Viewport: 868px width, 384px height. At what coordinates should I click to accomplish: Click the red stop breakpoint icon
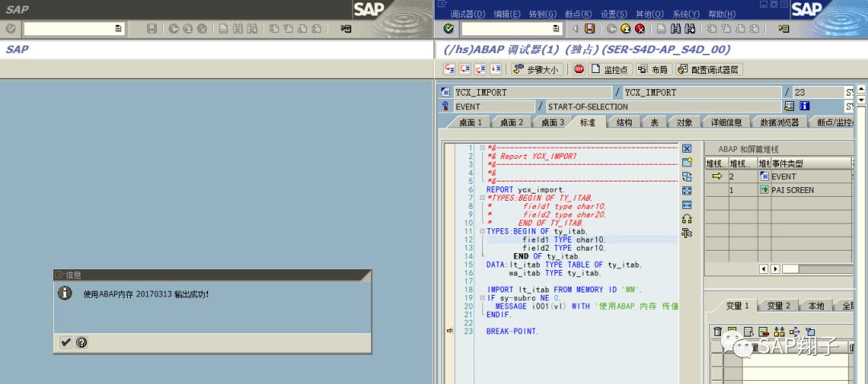click(579, 69)
